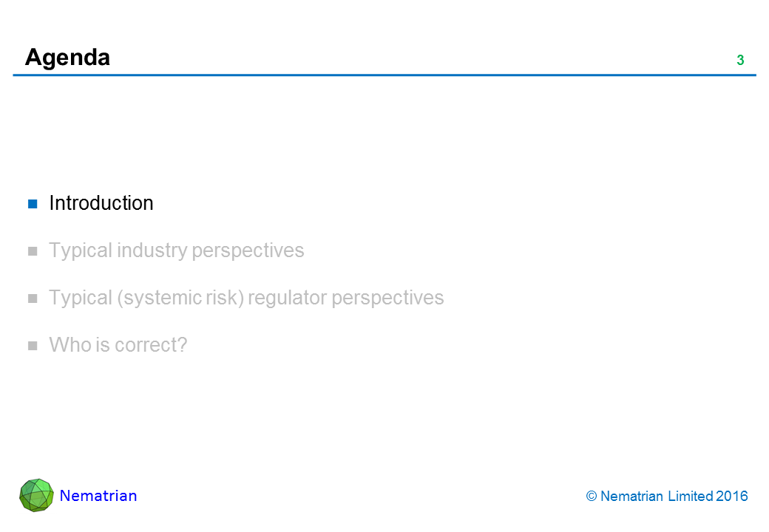Viewport: 769px width, 532px height.
Task: Select the Introduction agenda item
Action: point(101,203)
